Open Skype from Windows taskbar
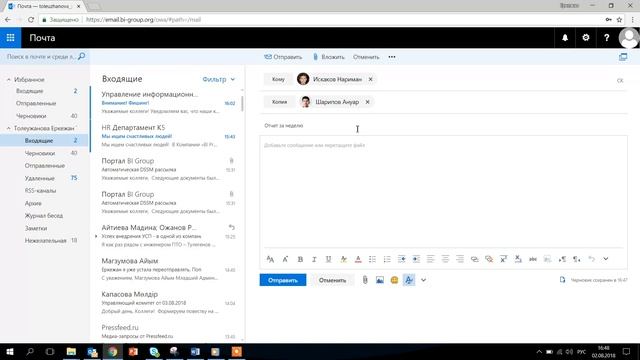 pyautogui.click(x=154, y=351)
